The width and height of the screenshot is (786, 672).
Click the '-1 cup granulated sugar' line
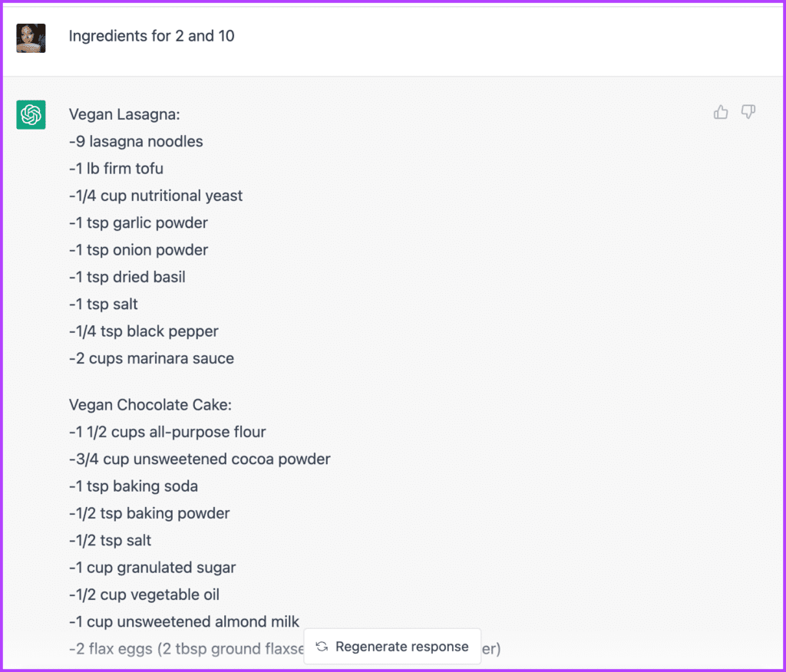(x=153, y=567)
